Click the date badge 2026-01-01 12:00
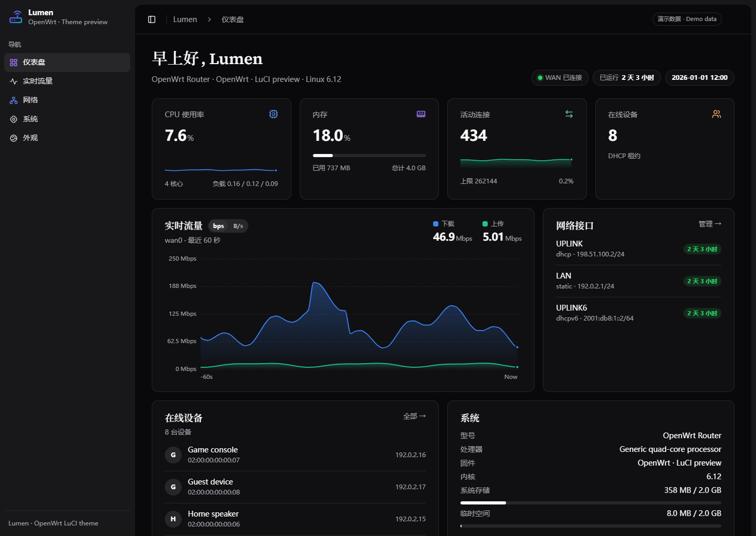The image size is (756, 536). tap(700, 78)
